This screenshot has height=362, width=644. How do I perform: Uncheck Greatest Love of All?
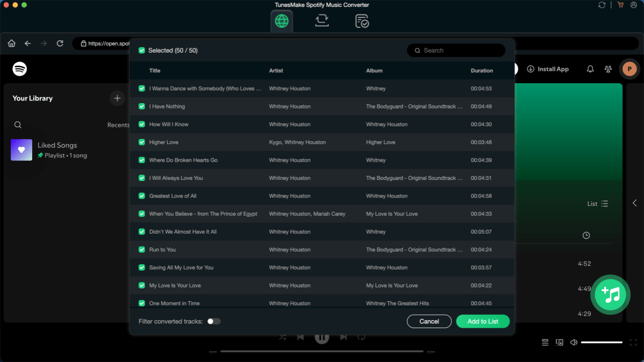[142, 196]
